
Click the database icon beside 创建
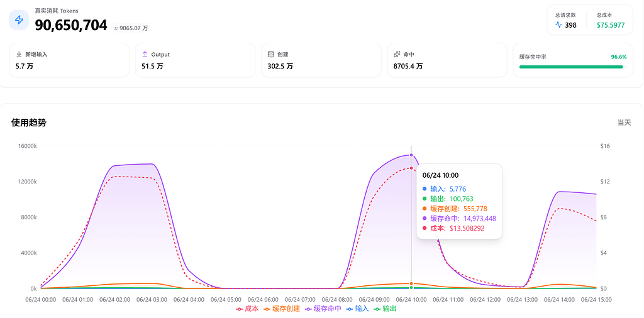[x=270, y=54]
